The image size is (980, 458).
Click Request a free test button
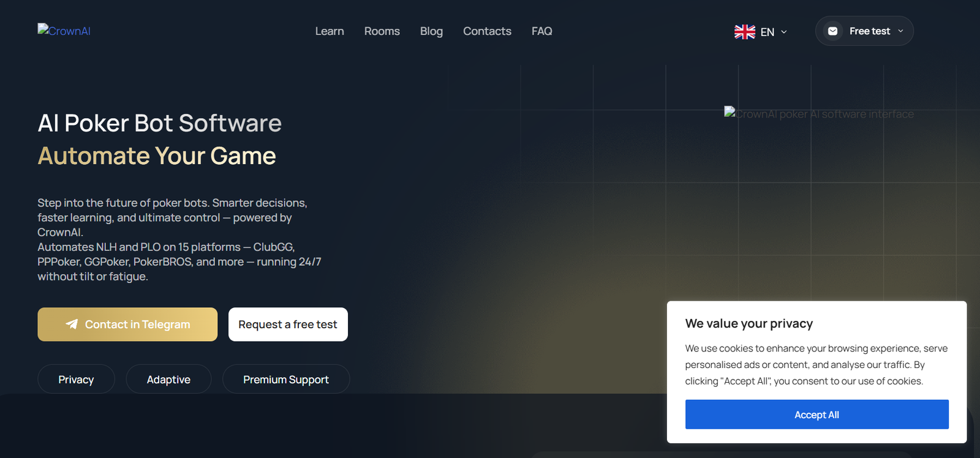tap(288, 325)
